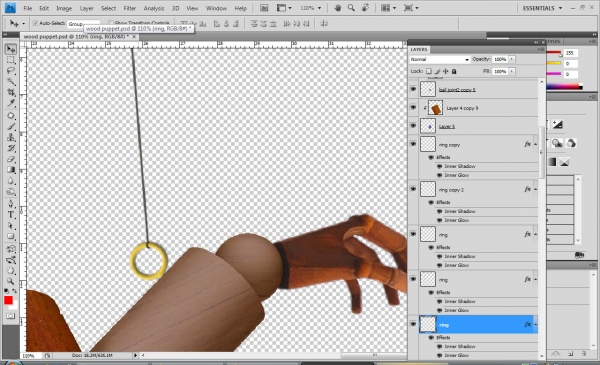This screenshot has height=365, width=600.
Task: Select the Path Selection tool
Action: coord(11,226)
